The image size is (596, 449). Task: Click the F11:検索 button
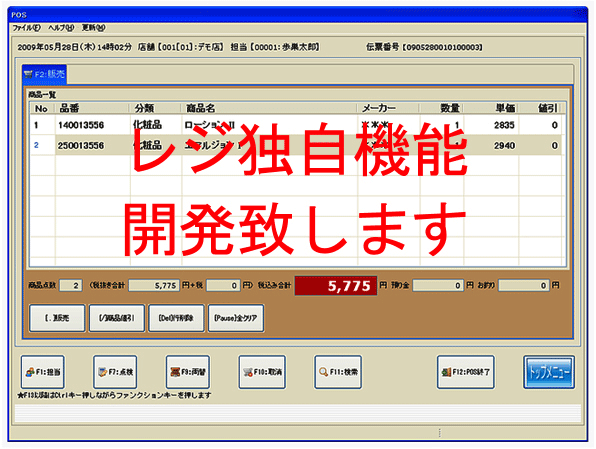[x=338, y=372]
